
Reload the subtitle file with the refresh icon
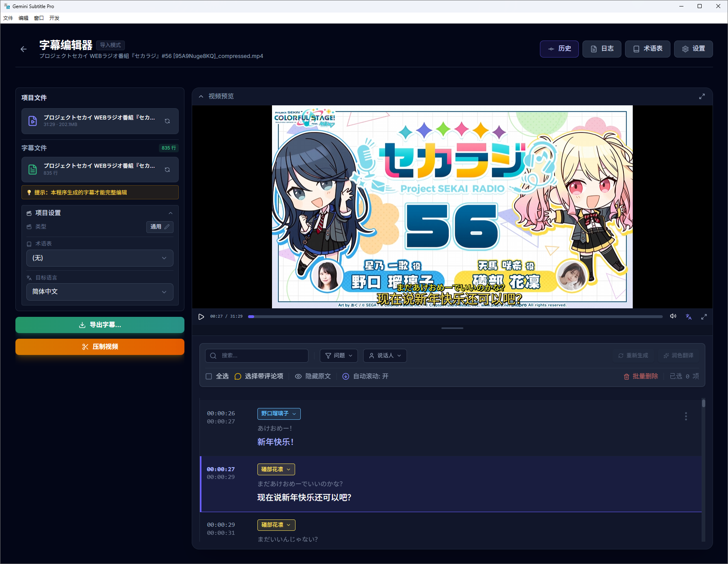point(167,169)
